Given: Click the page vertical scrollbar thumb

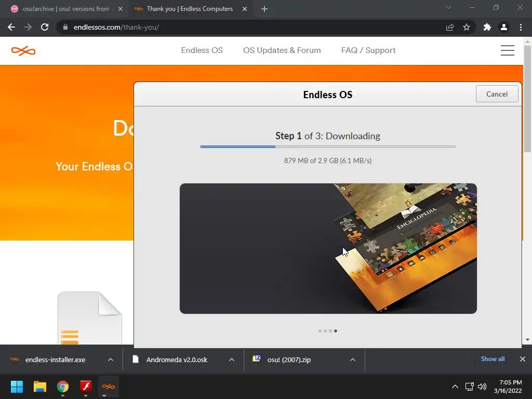Looking at the screenshot, I should point(528,99).
